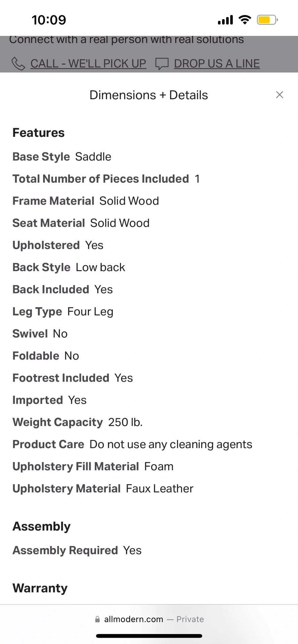The width and height of the screenshot is (298, 644).
Task: Tap the allmodern.com address field
Action: tap(133, 619)
